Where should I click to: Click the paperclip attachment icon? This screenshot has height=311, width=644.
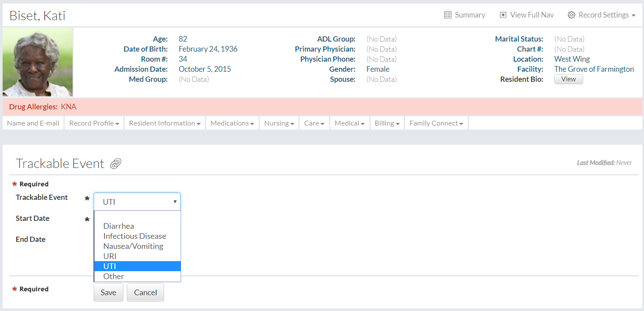tap(115, 164)
